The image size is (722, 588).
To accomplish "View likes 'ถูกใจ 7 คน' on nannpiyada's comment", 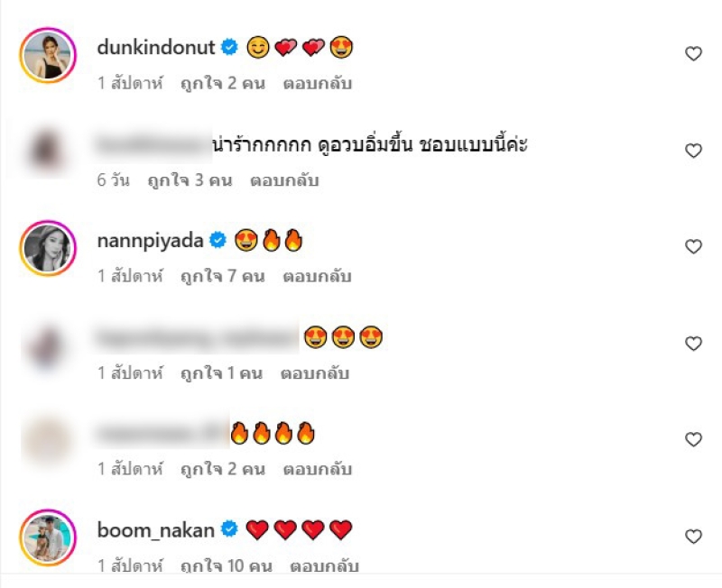I will point(222,276).
